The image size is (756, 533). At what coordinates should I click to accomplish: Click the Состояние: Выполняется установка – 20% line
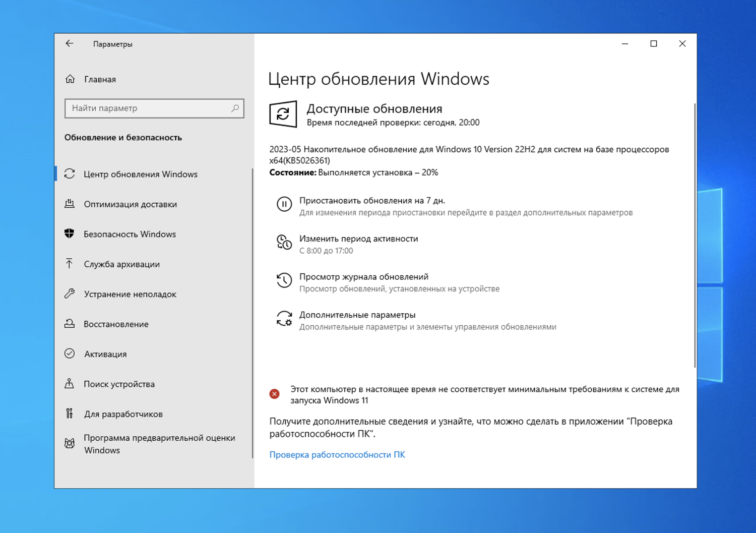354,172
